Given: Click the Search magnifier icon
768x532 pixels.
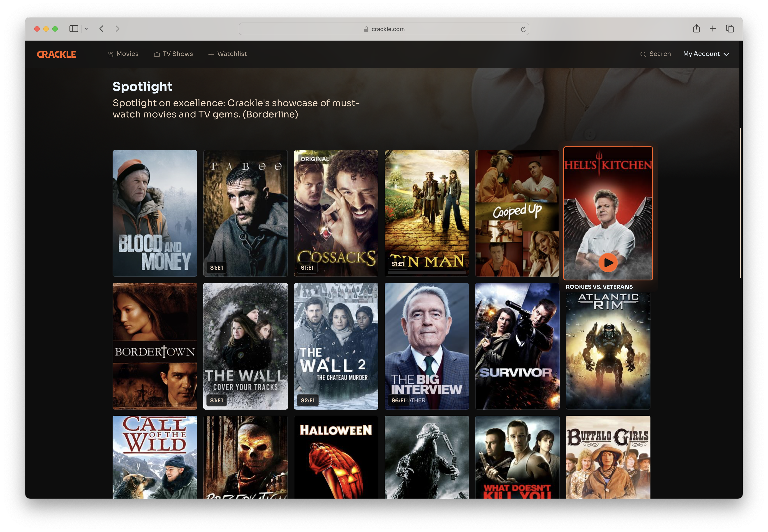Looking at the screenshot, I should tap(643, 54).
